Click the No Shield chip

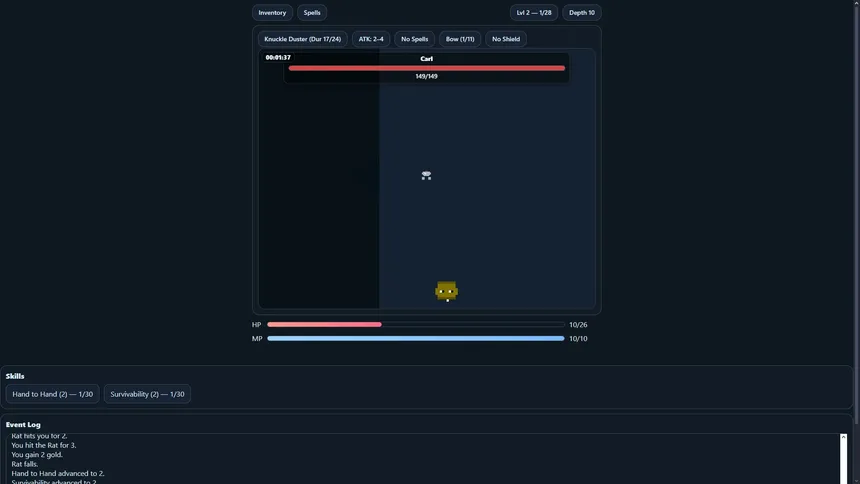(x=506, y=39)
